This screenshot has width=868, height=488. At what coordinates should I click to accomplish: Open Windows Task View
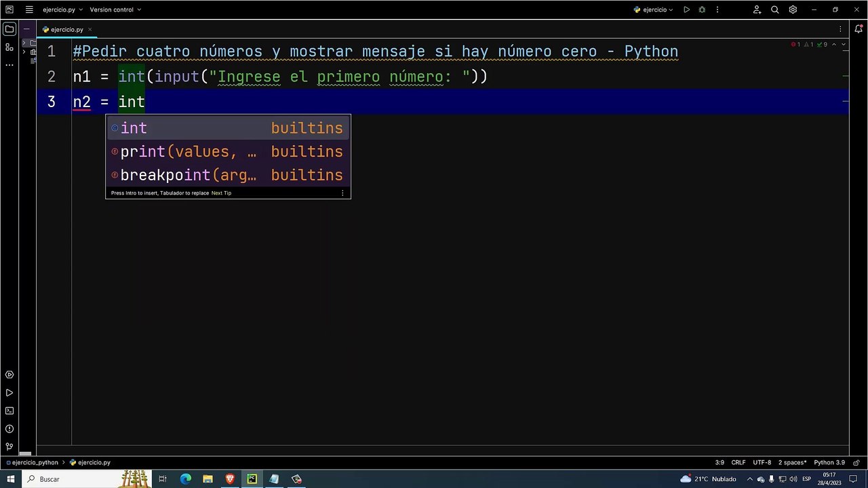(163, 479)
